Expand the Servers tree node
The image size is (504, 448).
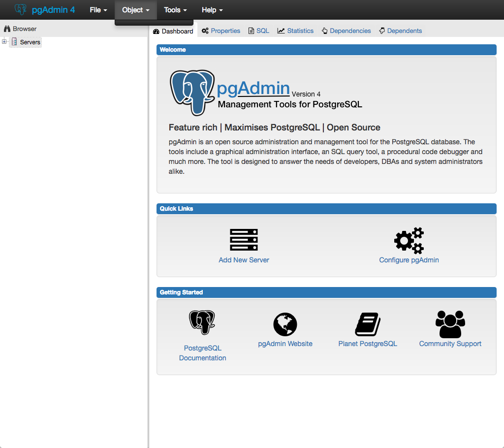point(4,42)
